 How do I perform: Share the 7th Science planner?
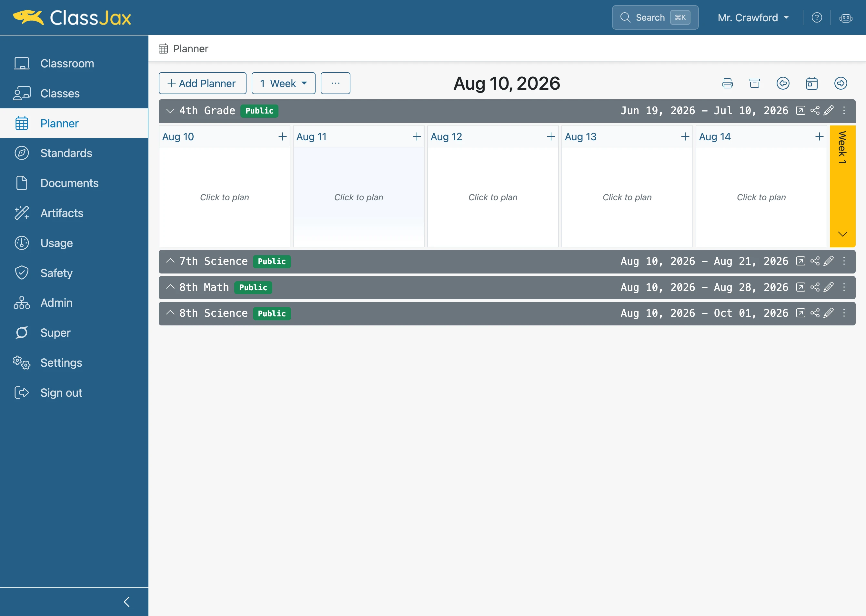815,261
